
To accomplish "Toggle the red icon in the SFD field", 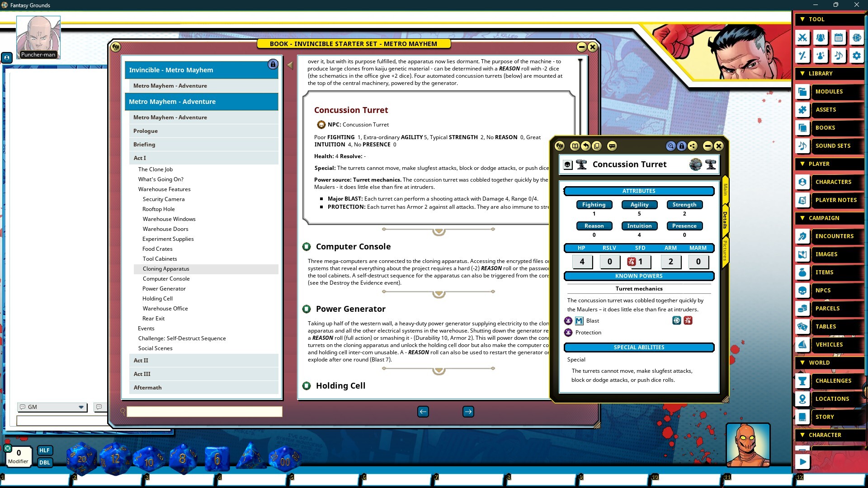I will (x=632, y=262).
